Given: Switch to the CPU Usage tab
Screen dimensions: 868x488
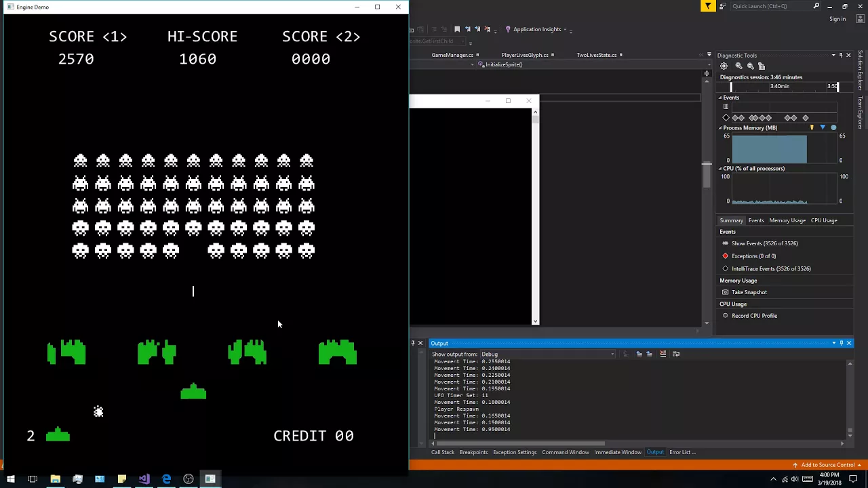Looking at the screenshot, I should coord(824,220).
